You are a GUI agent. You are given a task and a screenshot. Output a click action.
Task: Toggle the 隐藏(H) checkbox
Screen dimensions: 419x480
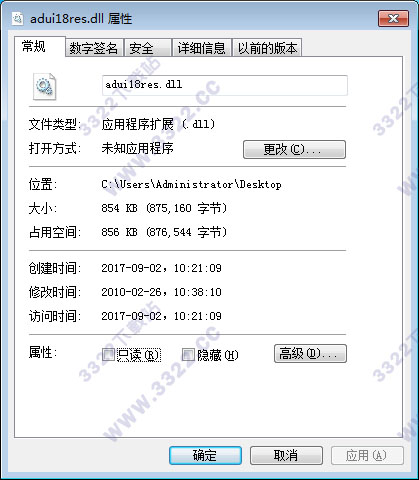pos(188,355)
